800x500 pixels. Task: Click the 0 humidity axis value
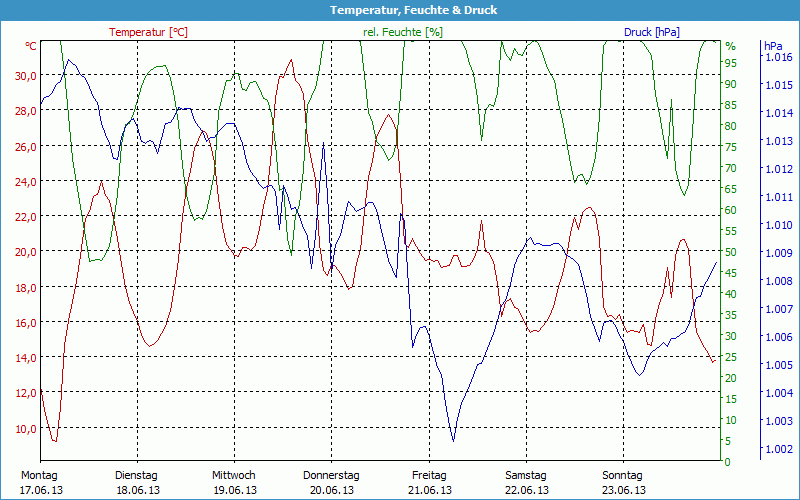pyautogui.click(x=728, y=462)
